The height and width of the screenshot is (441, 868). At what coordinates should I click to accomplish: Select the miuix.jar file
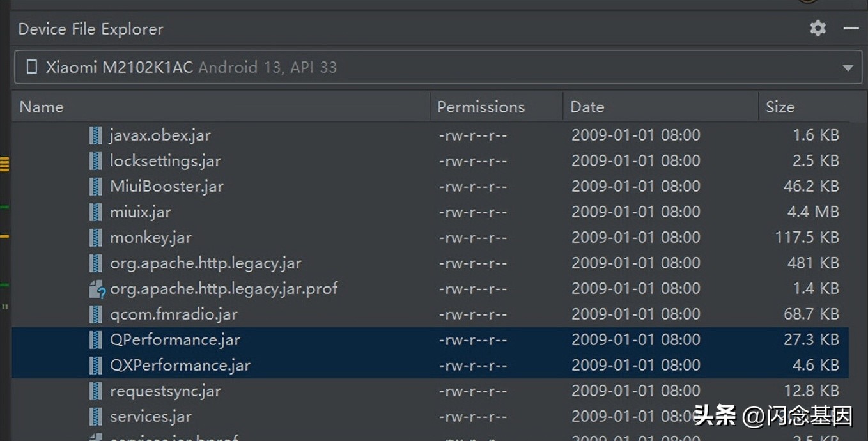click(x=141, y=212)
